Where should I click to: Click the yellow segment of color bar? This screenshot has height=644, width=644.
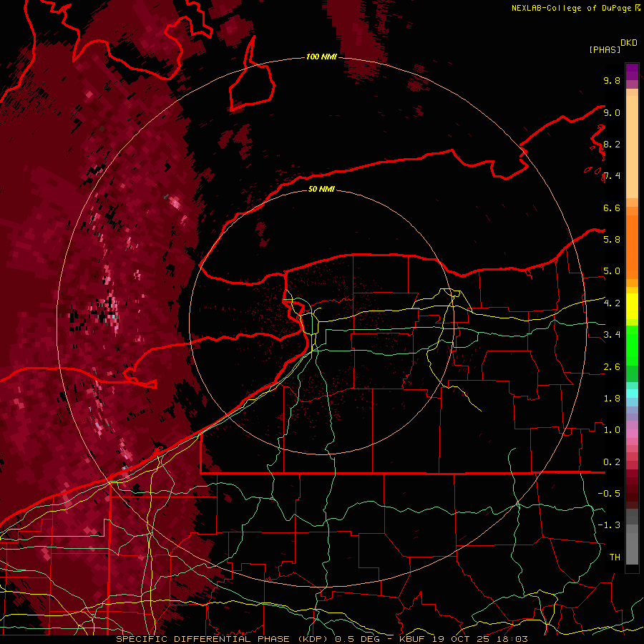tap(632, 306)
